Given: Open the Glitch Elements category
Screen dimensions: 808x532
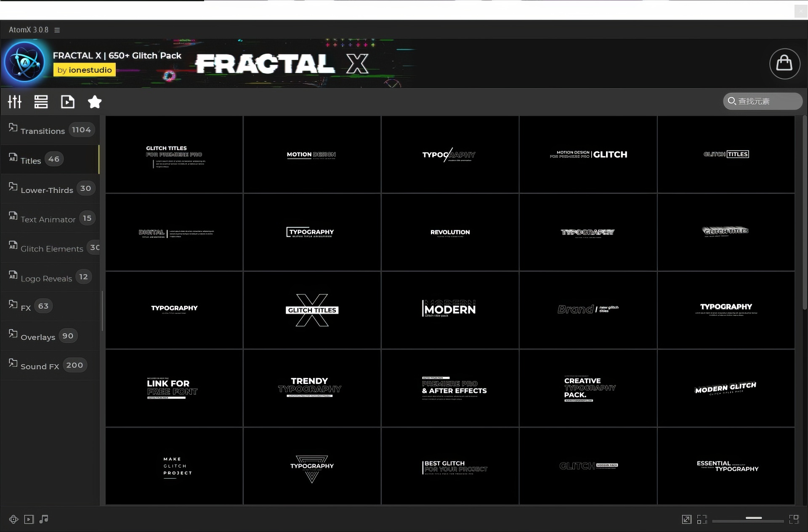Looking at the screenshot, I should (x=50, y=248).
